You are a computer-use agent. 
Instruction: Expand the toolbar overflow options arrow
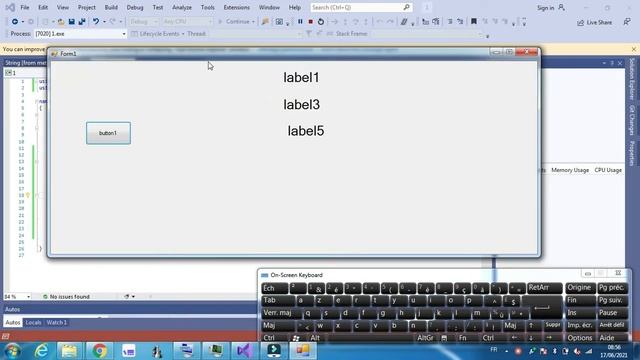[x=524, y=22]
